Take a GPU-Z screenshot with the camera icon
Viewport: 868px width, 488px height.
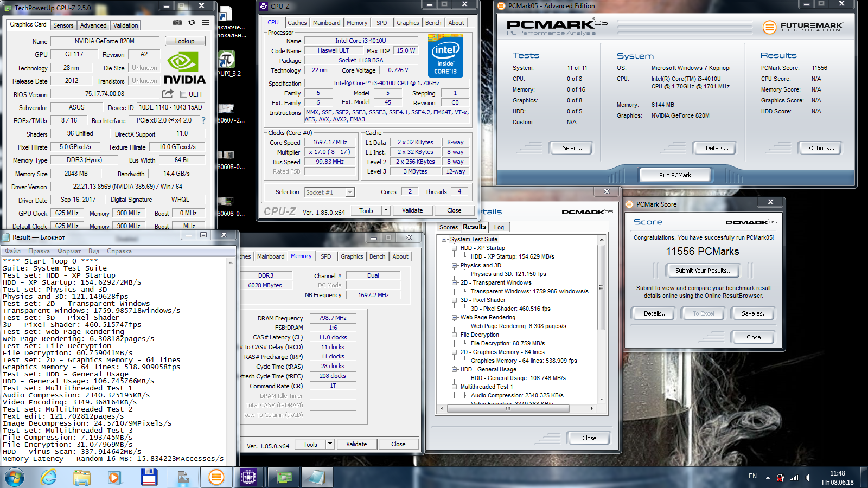pyautogui.click(x=177, y=22)
